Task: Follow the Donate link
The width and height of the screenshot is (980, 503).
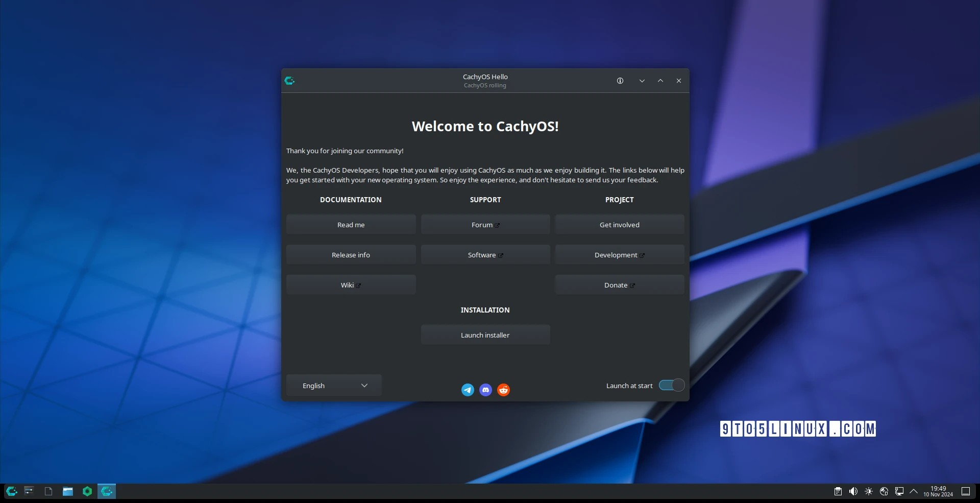Action: 619,284
